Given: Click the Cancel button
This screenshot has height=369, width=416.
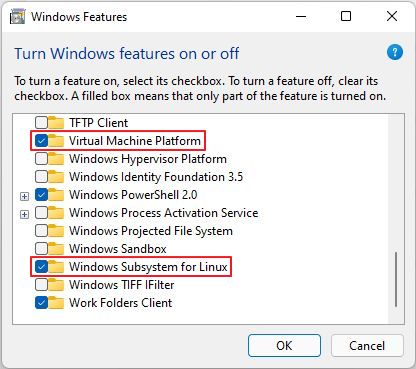Looking at the screenshot, I should click(367, 346).
